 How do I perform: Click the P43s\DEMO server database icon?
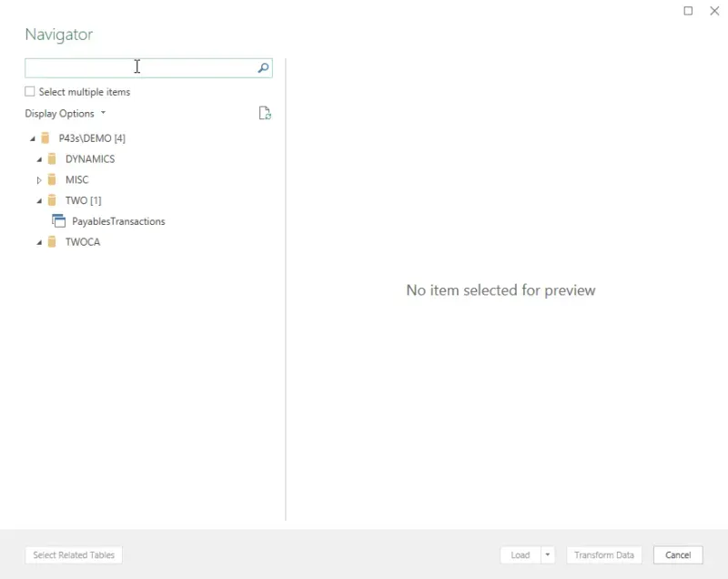[x=45, y=138]
